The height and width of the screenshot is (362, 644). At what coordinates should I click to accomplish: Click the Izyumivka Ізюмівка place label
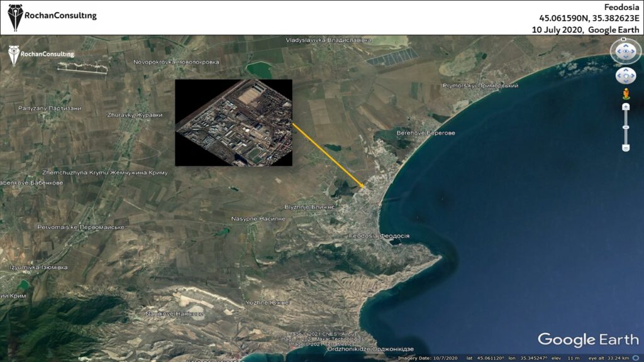pyautogui.click(x=38, y=267)
